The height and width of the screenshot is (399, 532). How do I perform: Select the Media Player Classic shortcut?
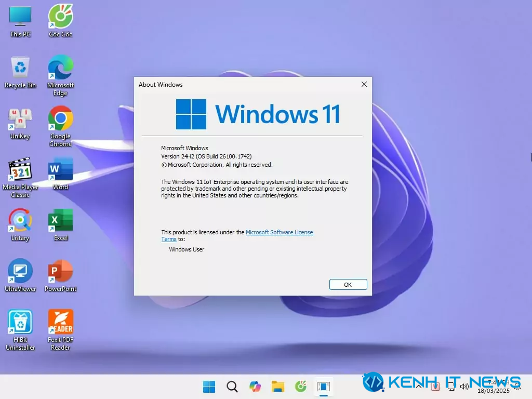[x=20, y=178]
